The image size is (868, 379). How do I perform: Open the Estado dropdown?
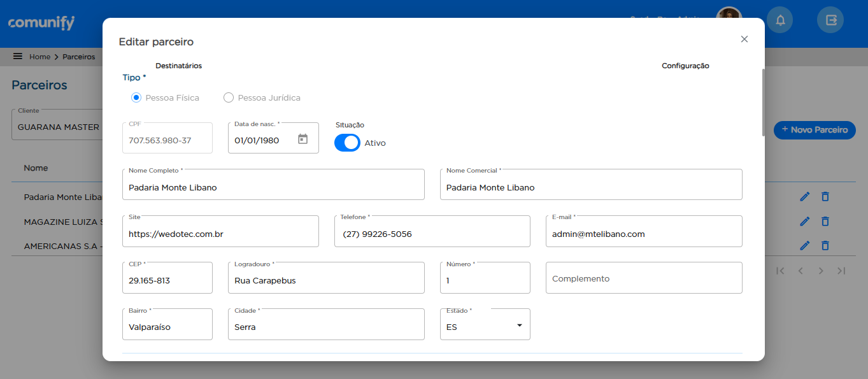(485, 325)
